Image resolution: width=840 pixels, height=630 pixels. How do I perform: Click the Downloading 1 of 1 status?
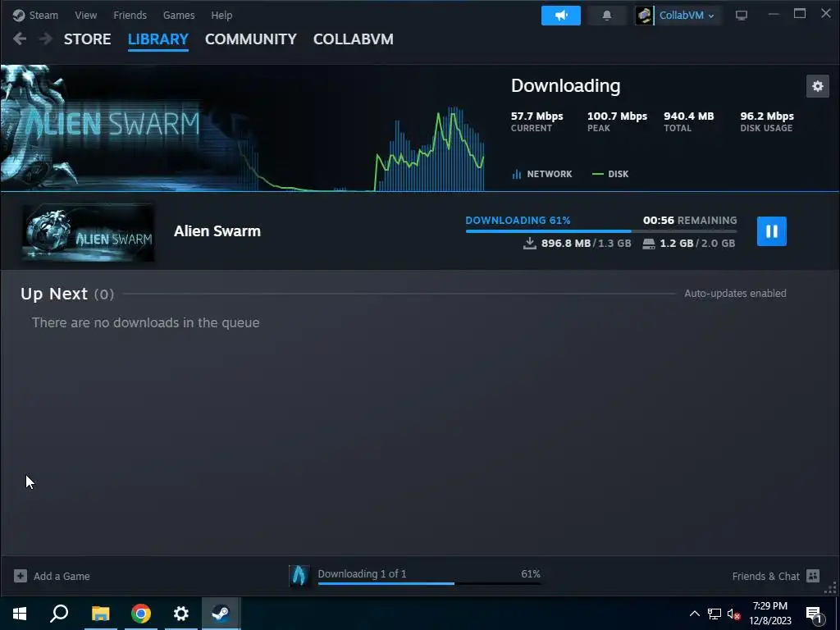click(362, 573)
